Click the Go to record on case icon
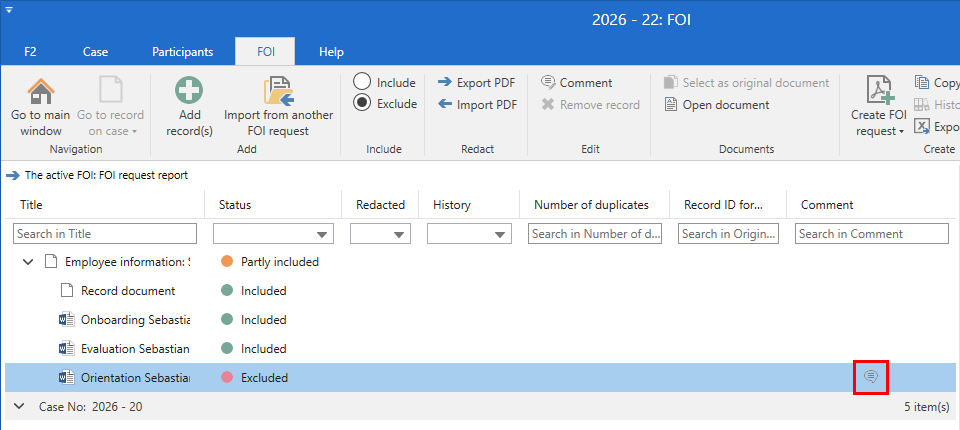The width and height of the screenshot is (960, 430). (x=111, y=91)
